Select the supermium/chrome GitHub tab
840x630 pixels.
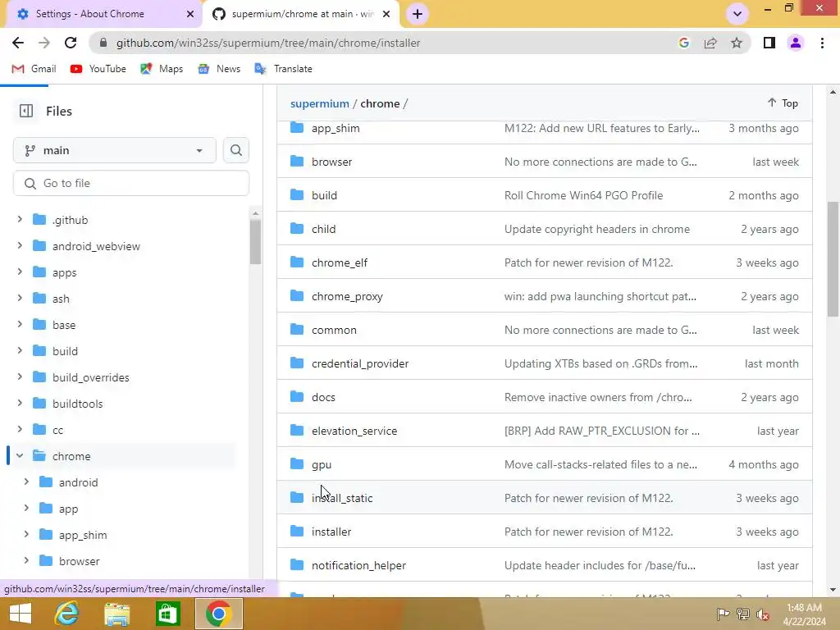coord(303,14)
